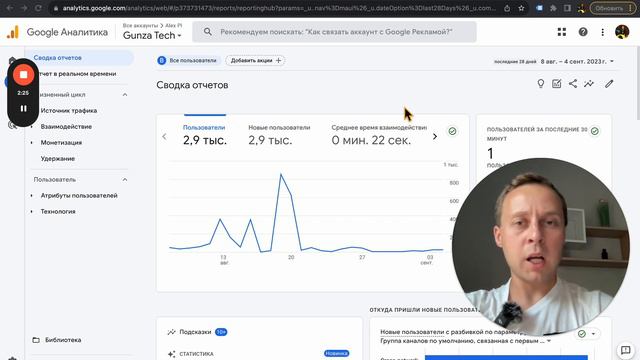Open dimension dropdown for new users card
This screenshot has height=360, width=640.
pos(549,340)
